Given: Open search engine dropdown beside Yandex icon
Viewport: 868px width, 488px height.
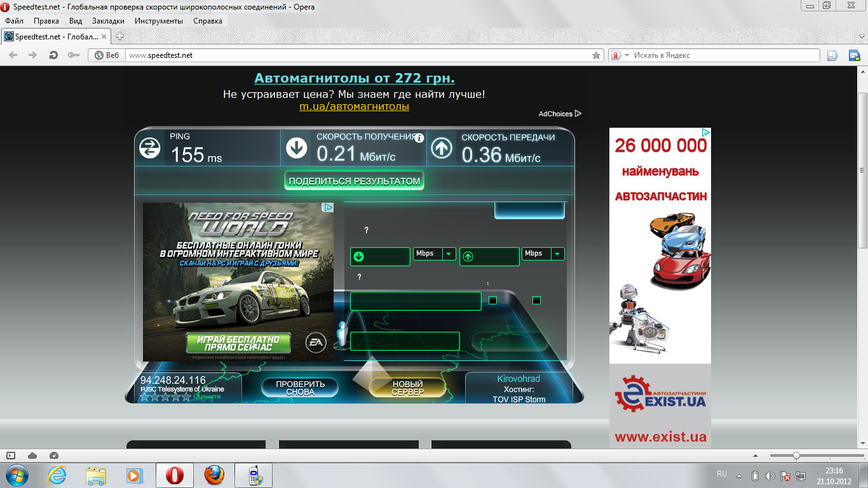Looking at the screenshot, I should 627,55.
